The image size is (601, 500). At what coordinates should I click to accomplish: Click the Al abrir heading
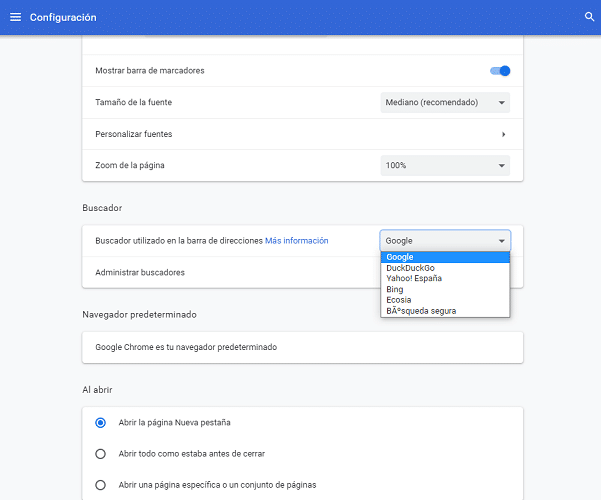pyautogui.click(x=97, y=390)
